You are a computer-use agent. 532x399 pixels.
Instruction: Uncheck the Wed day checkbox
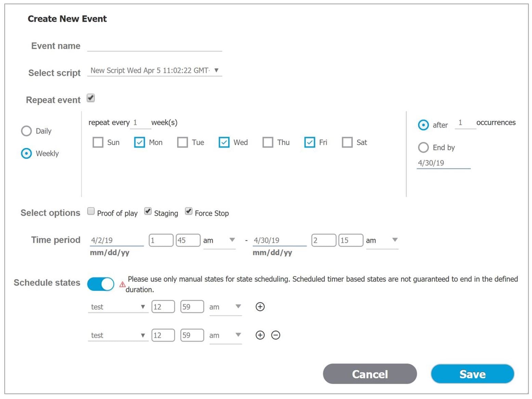tap(224, 142)
